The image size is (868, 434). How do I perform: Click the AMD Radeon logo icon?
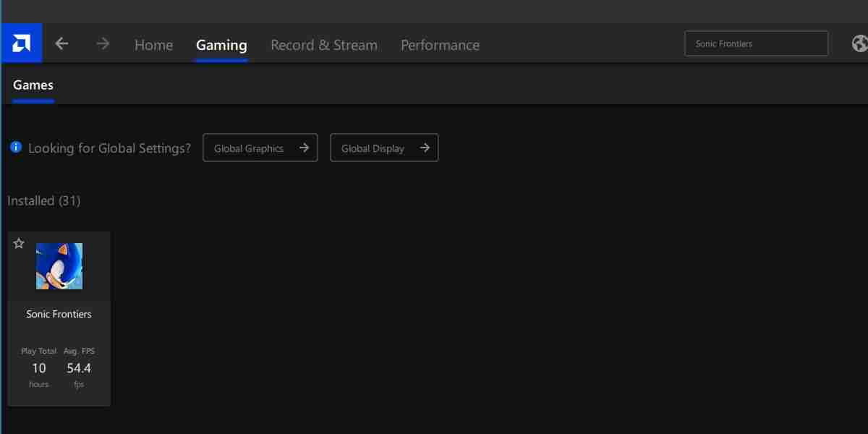point(21,43)
